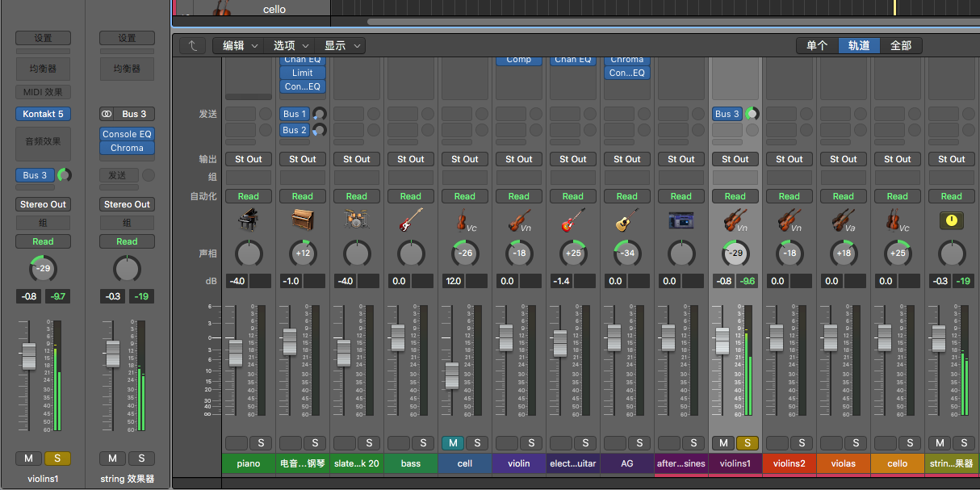Click the mixer up-arrow return icon

coord(192,46)
